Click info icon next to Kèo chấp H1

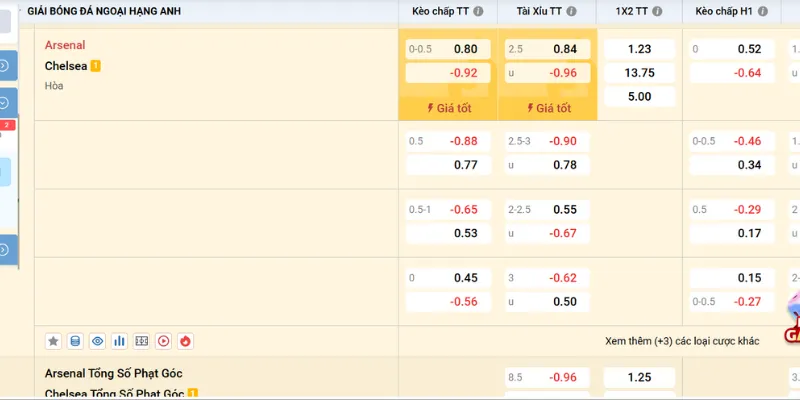click(x=763, y=11)
